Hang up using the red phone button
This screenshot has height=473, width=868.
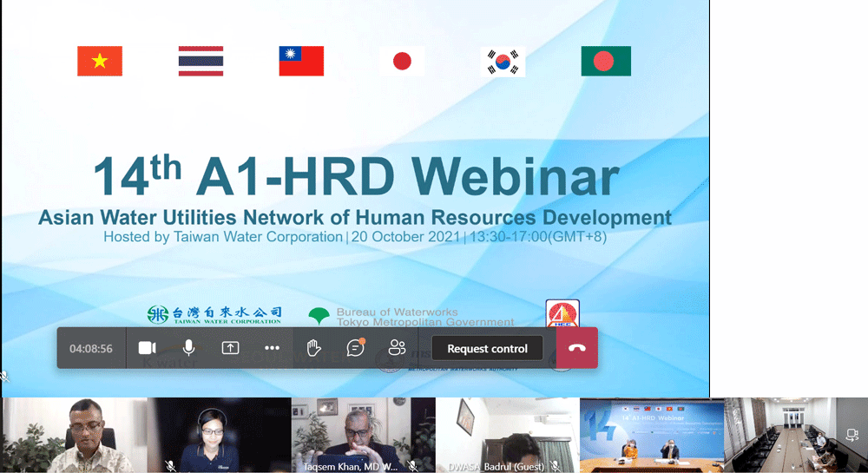point(577,348)
